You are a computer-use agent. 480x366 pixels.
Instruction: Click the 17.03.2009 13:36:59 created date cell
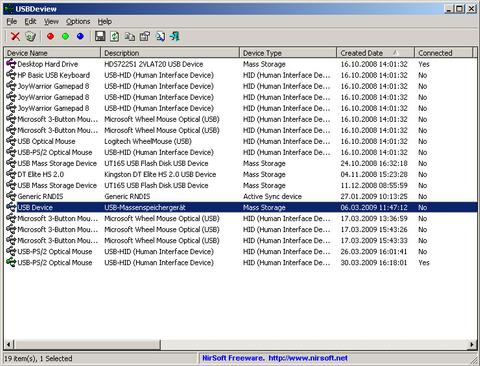pyautogui.click(x=374, y=218)
